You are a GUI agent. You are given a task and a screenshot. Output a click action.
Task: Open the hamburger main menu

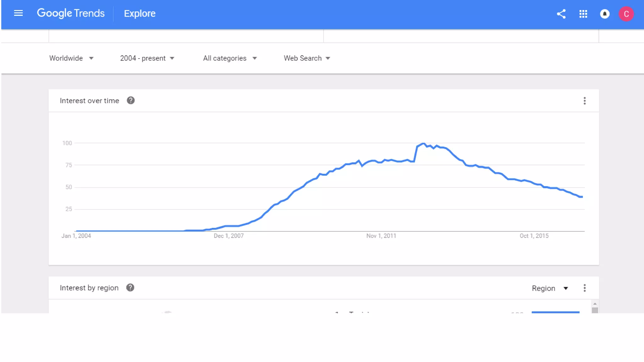pyautogui.click(x=19, y=13)
